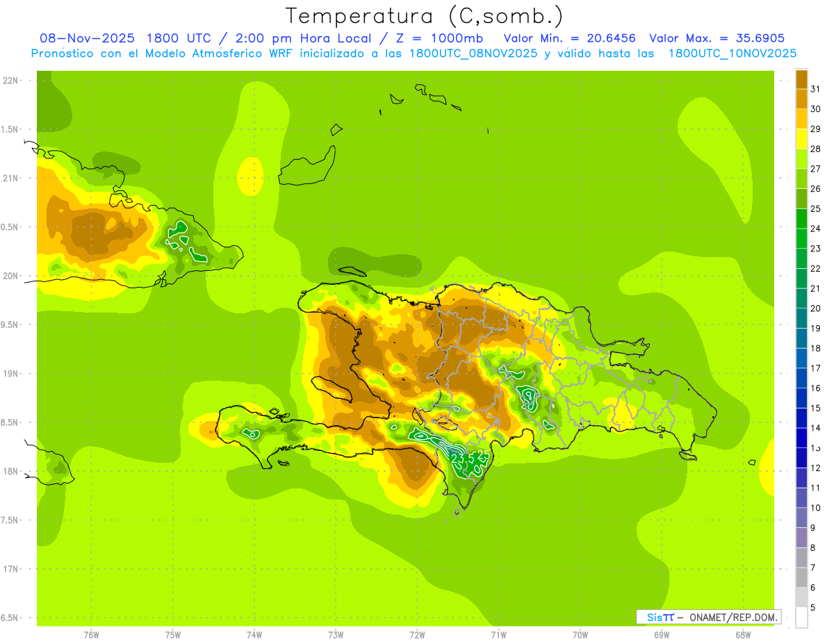Click the 20 colorbar value label
This screenshot has height=644, width=834.
pos(816,308)
